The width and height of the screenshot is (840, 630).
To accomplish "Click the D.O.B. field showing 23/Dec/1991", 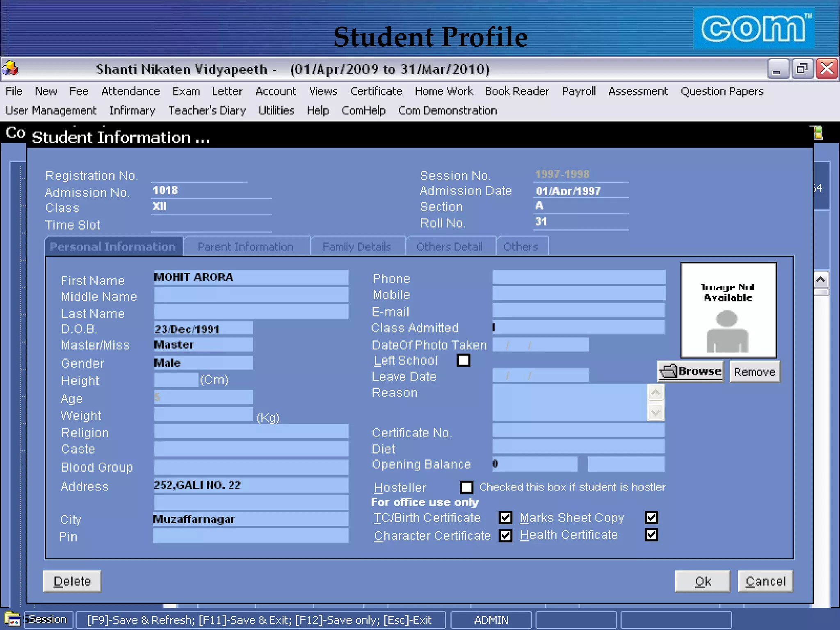I will coord(203,329).
